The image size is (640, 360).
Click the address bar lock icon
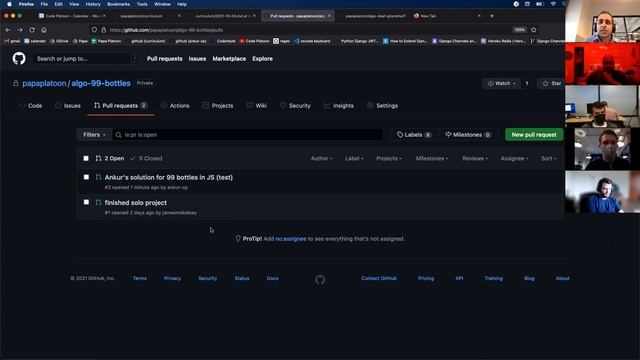tap(104, 30)
